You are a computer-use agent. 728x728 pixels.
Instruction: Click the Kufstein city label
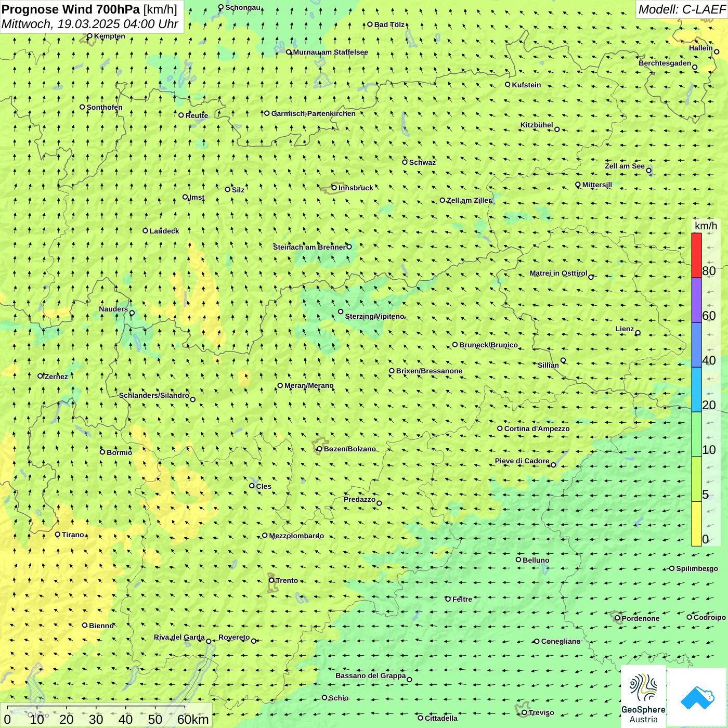pos(526,85)
